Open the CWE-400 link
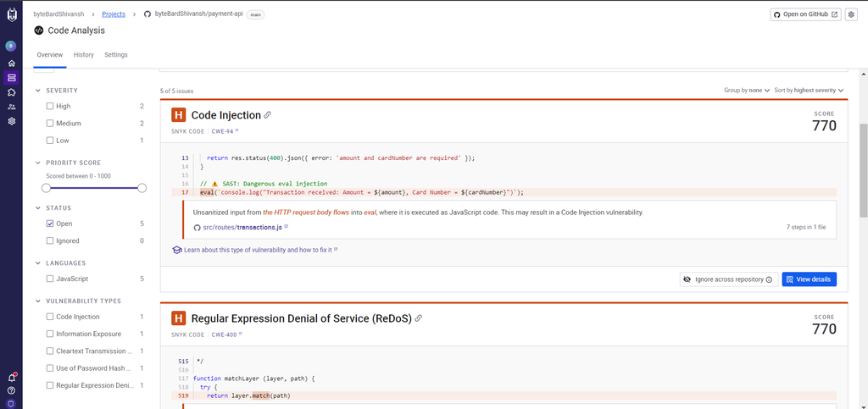868x409 pixels. coord(226,334)
